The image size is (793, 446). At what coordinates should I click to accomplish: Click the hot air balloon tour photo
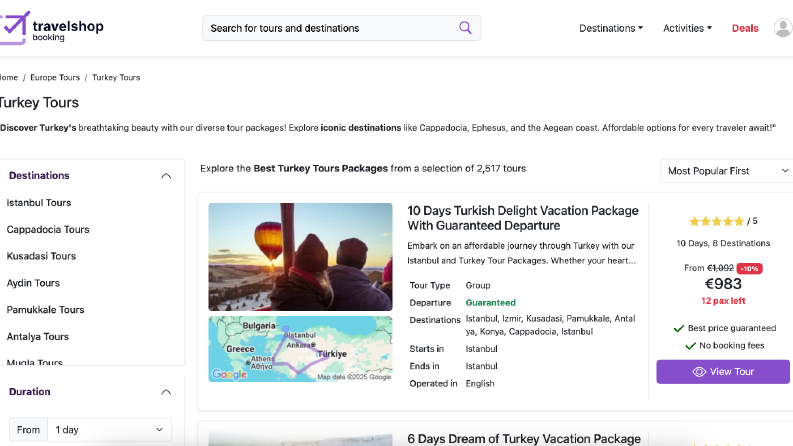click(300, 257)
